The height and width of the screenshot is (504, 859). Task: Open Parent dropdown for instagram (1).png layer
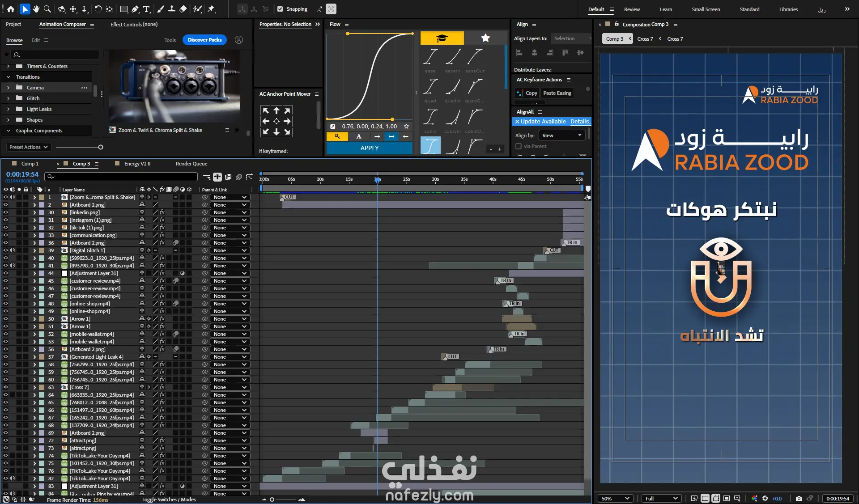230,220
